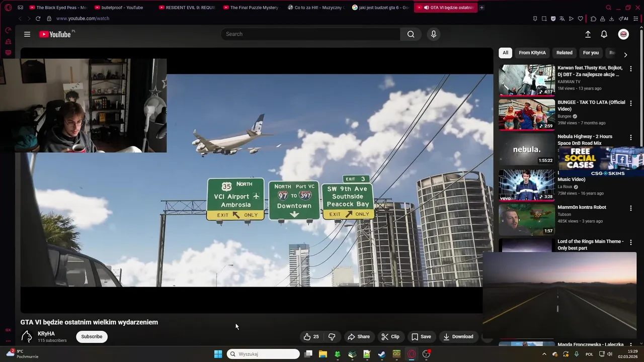Select the All filter chip
Viewport: 644px width, 362px height.
click(x=505, y=53)
